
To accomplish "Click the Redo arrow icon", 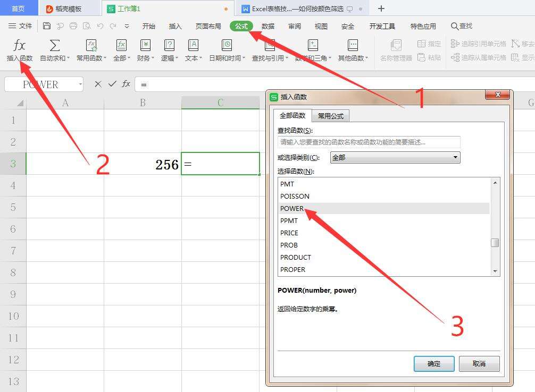I will pos(113,26).
